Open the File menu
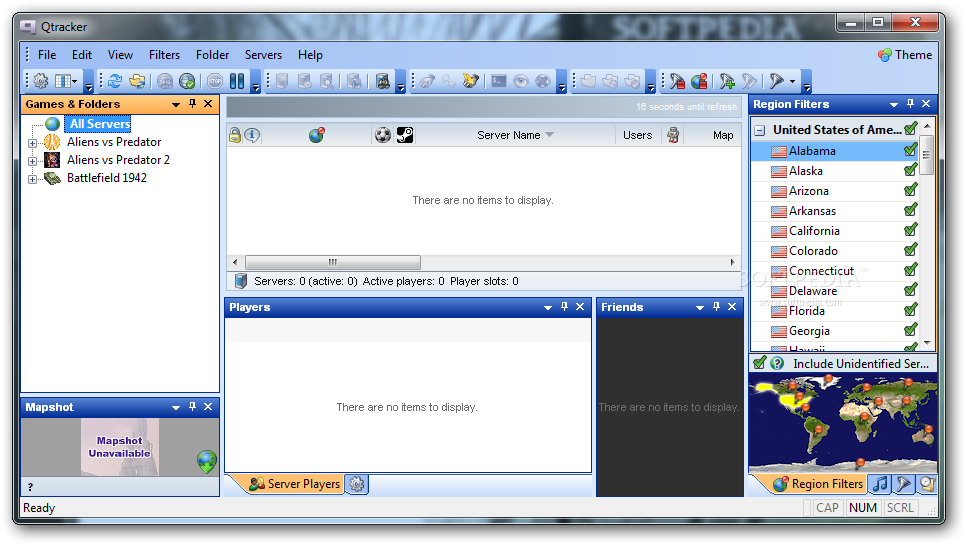This screenshot has height=545, width=966. [47, 55]
